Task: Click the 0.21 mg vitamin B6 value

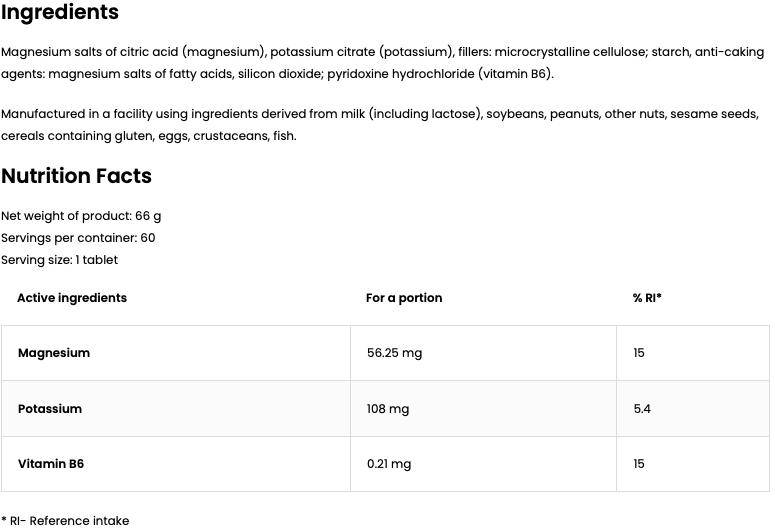Action: pos(389,464)
